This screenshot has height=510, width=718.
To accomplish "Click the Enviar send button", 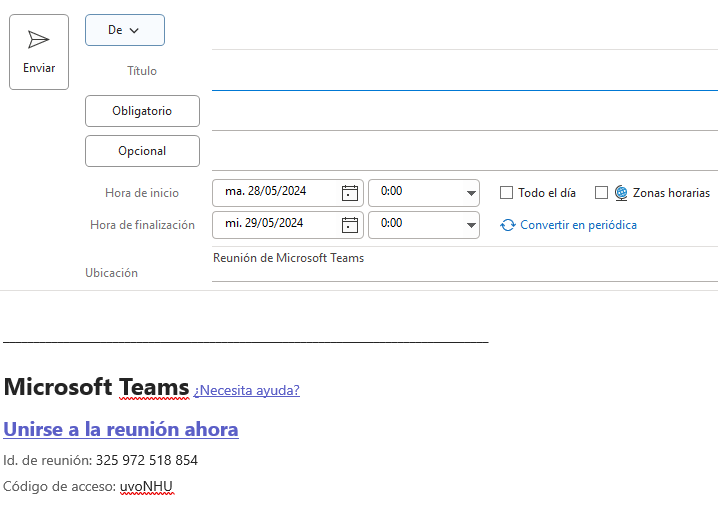I will coord(39,52).
